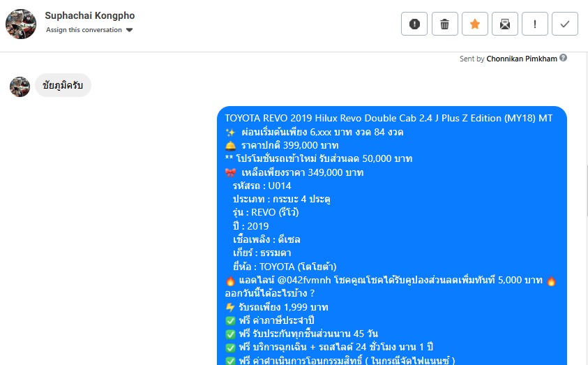Click the line ยี่ห้อ : TOYOTA (โตโยต้า)
Viewport: 588px width, 365px height.
[x=285, y=267]
